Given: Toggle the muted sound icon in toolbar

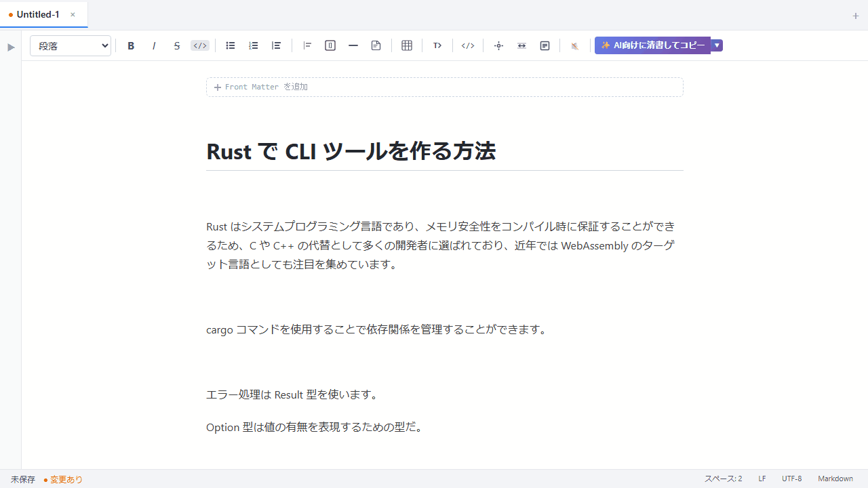Looking at the screenshot, I should [574, 45].
